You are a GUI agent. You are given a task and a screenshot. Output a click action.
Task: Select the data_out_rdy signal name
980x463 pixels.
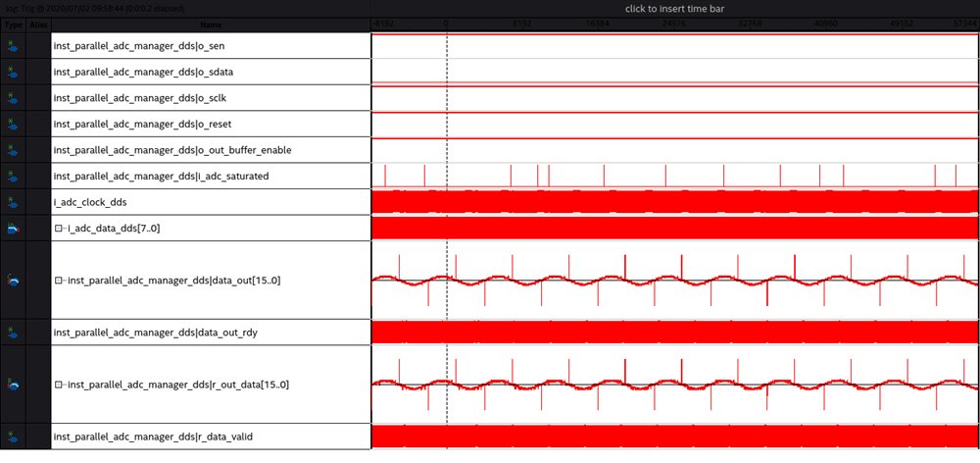(156, 333)
